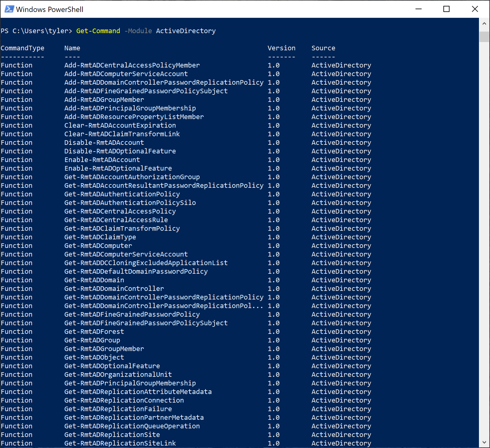This screenshot has width=490, height=448.
Task: Click Get-RmtADFineGrainedPasswordPolicy entry
Action: [132, 315]
